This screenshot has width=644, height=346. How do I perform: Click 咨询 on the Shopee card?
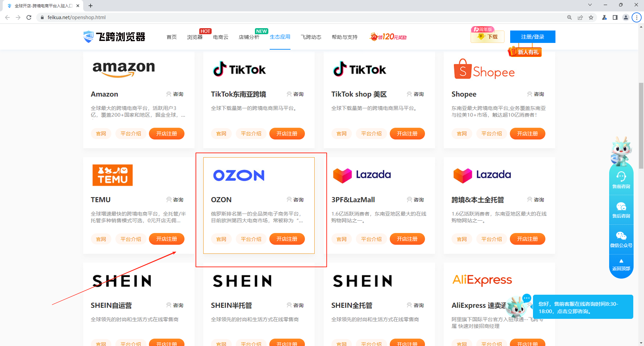tap(536, 94)
